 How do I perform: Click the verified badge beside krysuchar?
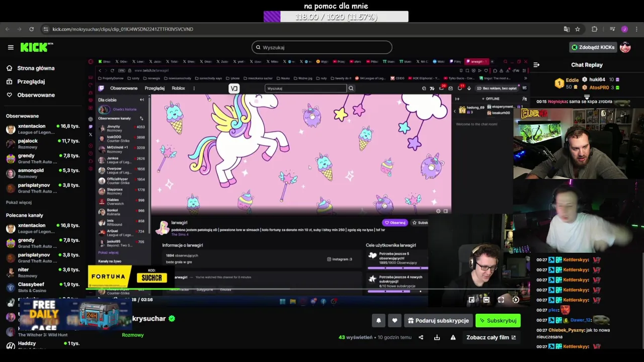pos(172,319)
